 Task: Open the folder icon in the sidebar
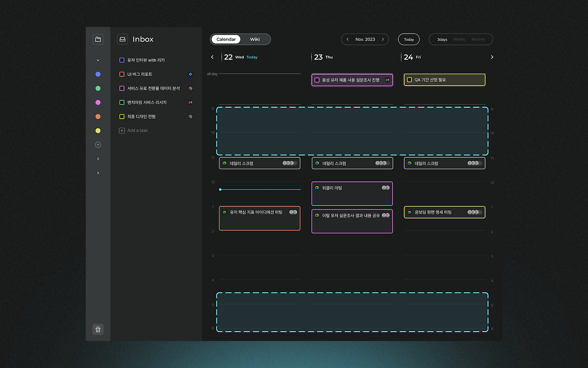(x=98, y=39)
